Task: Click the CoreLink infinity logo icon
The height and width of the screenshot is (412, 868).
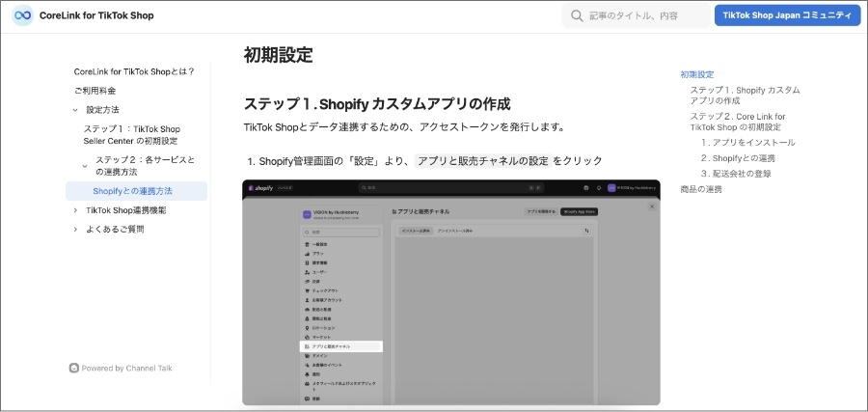Action: point(23,15)
